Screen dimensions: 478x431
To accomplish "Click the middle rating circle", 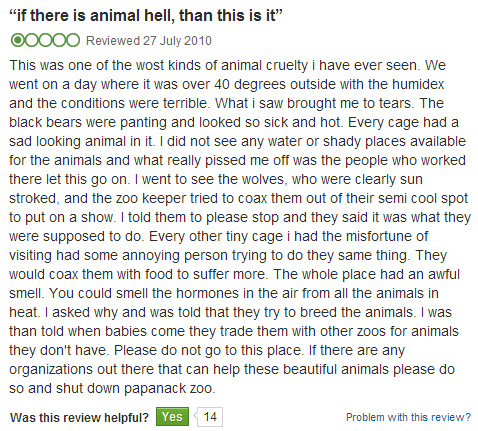I will click(x=45, y=40).
